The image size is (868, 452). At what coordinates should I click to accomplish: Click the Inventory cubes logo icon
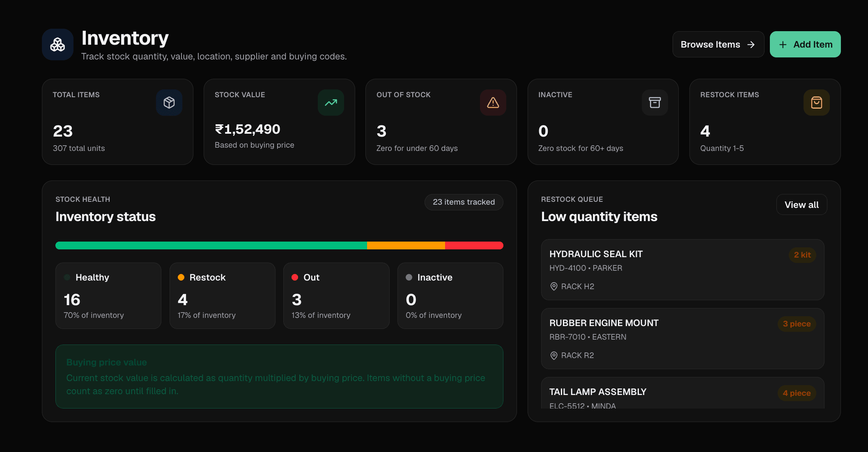click(57, 44)
